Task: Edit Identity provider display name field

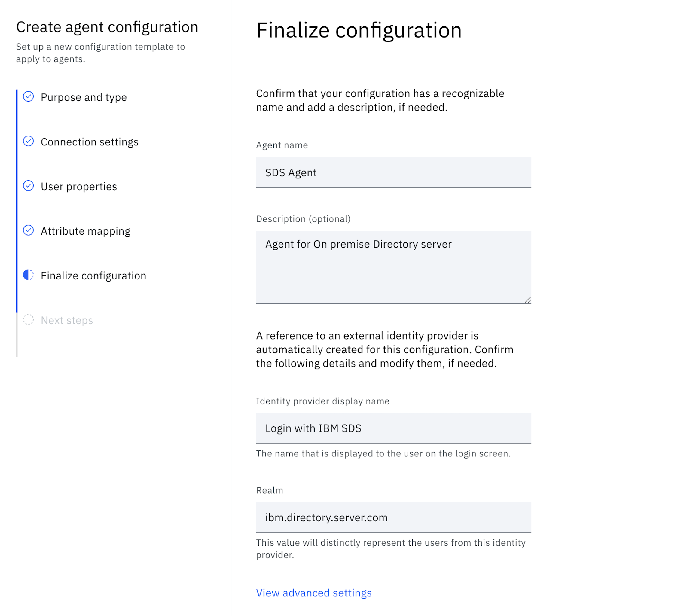Action: pyautogui.click(x=393, y=428)
